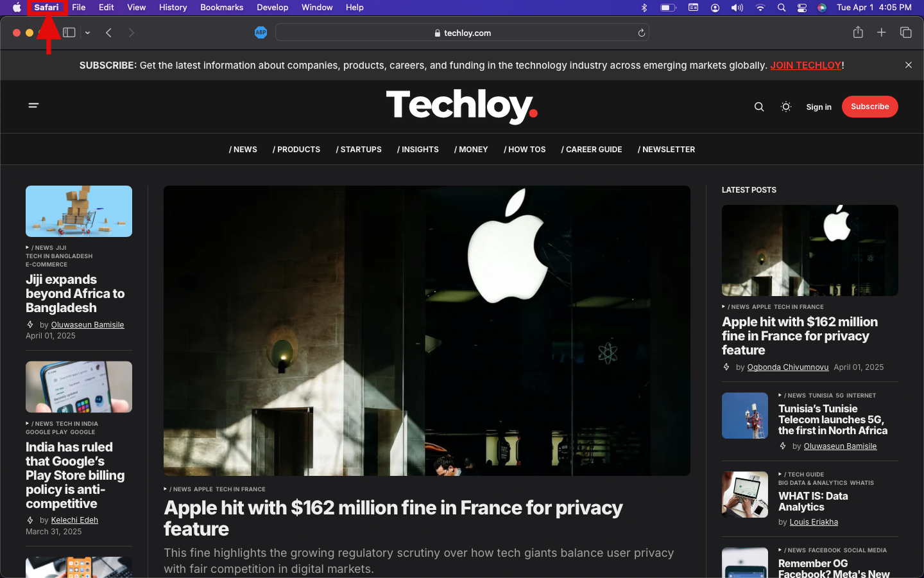Open Control Center icon
Image resolution: width=924 pixels, height=578 pixels.
point(802,8)
